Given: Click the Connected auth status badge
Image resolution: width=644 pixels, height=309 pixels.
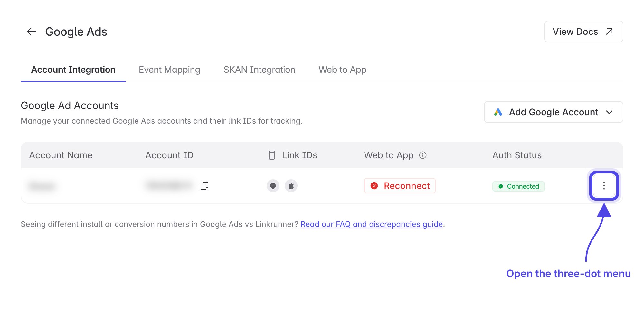Looking at the screenshot, I should coord(518,186).
